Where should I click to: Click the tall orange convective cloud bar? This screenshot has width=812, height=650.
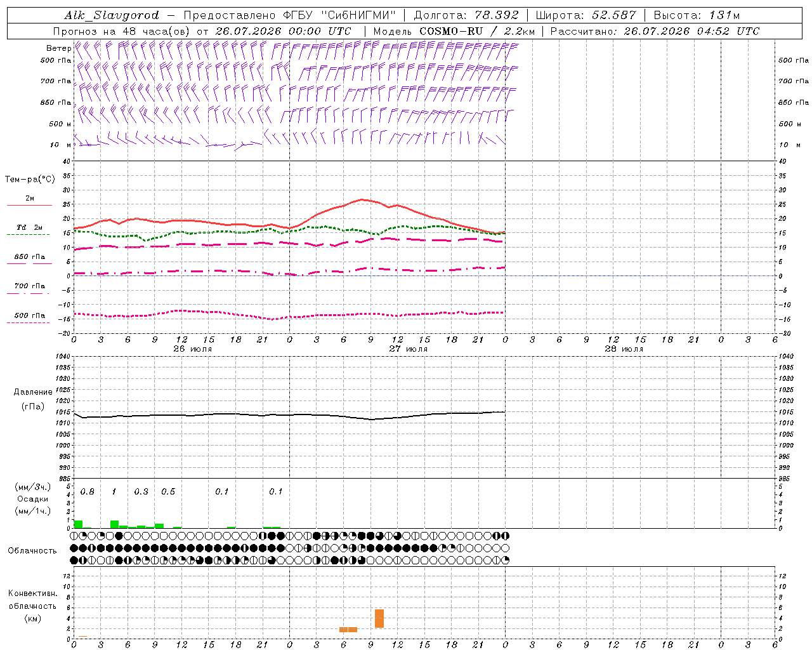[379, 618]
